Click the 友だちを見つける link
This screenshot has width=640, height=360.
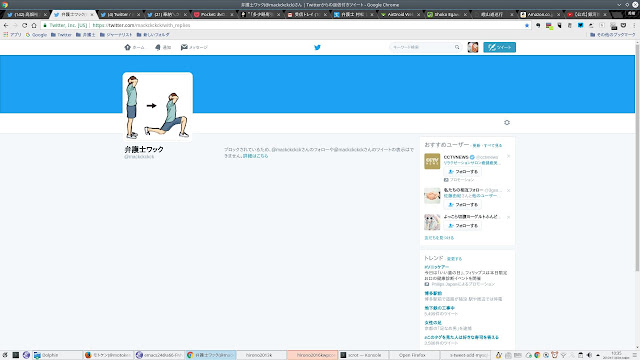click(439, 238)
